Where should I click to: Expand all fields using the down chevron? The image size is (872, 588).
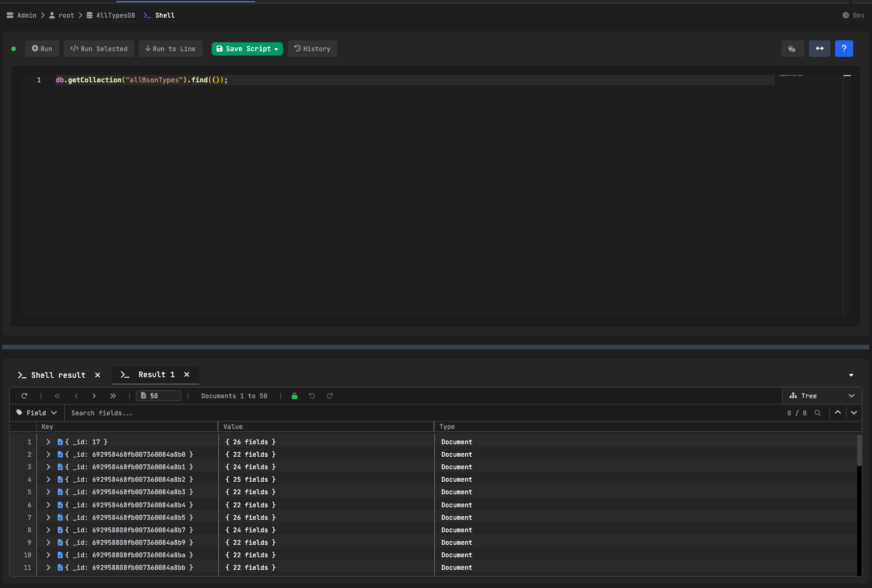coord(854,412)
